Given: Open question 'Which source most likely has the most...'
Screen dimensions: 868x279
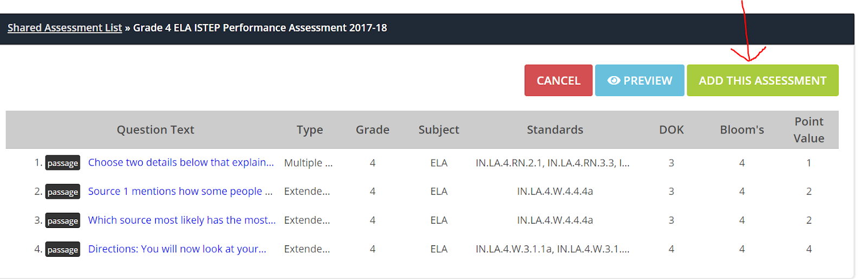Looking at the screenshot, I should (182, 220).
